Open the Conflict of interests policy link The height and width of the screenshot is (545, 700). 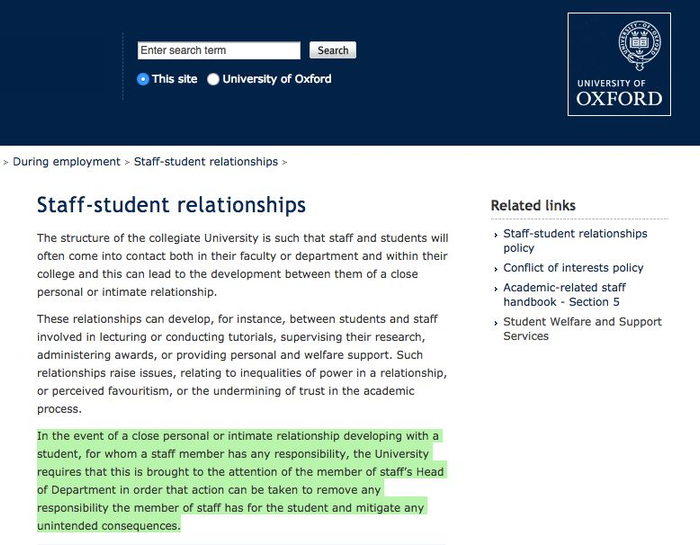tap(573, 268)
